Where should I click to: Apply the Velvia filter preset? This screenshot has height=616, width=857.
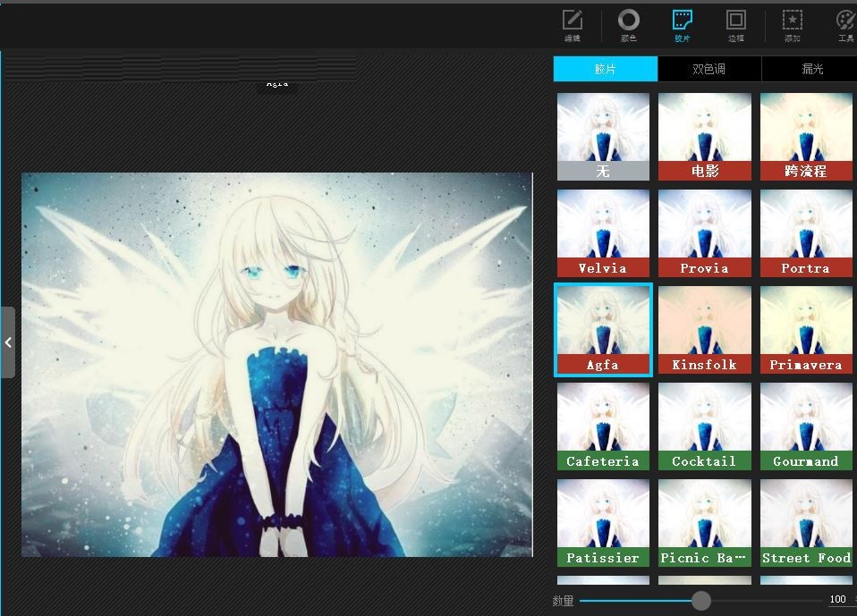pyautogui.click(x=603, y=233)
